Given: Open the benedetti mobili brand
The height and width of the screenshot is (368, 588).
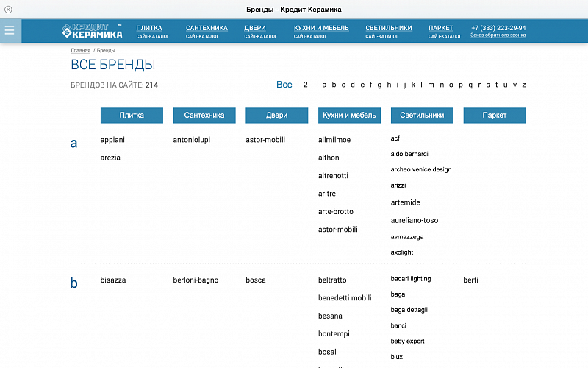Looking at the screenshot, I should coord(345,298).
